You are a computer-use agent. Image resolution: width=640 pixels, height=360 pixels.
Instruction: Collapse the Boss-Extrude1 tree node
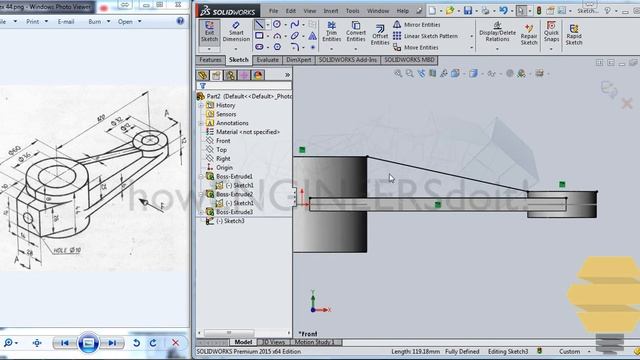[x=201, y=176]
